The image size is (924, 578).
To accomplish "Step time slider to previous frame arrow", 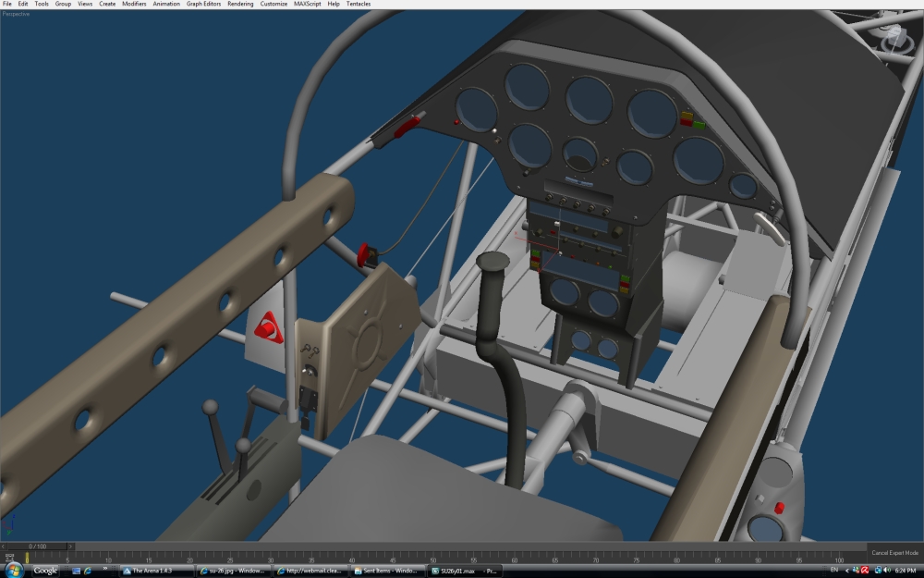I will (x=4, y=547).
